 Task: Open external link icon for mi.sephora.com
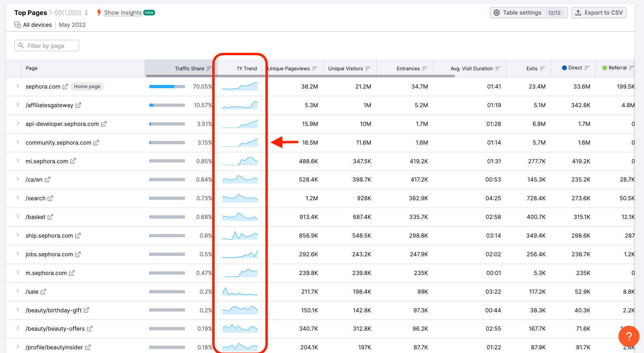click(73, 161)
